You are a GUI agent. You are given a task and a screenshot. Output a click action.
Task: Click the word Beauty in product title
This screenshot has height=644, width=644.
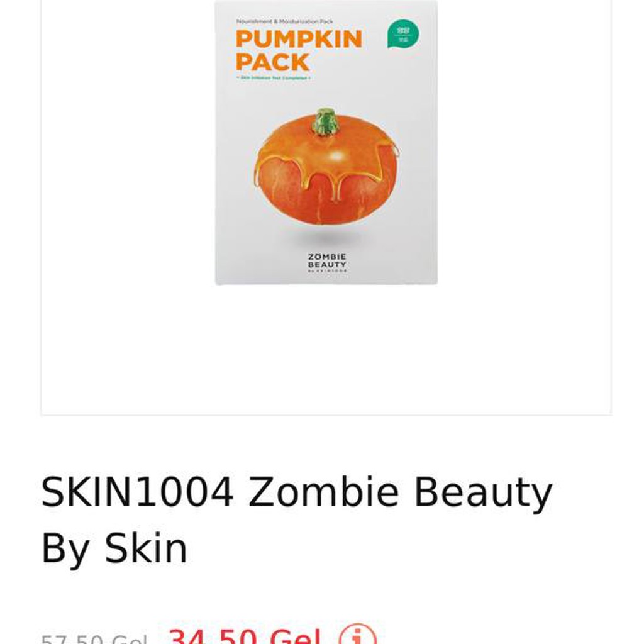coord(483,492)
